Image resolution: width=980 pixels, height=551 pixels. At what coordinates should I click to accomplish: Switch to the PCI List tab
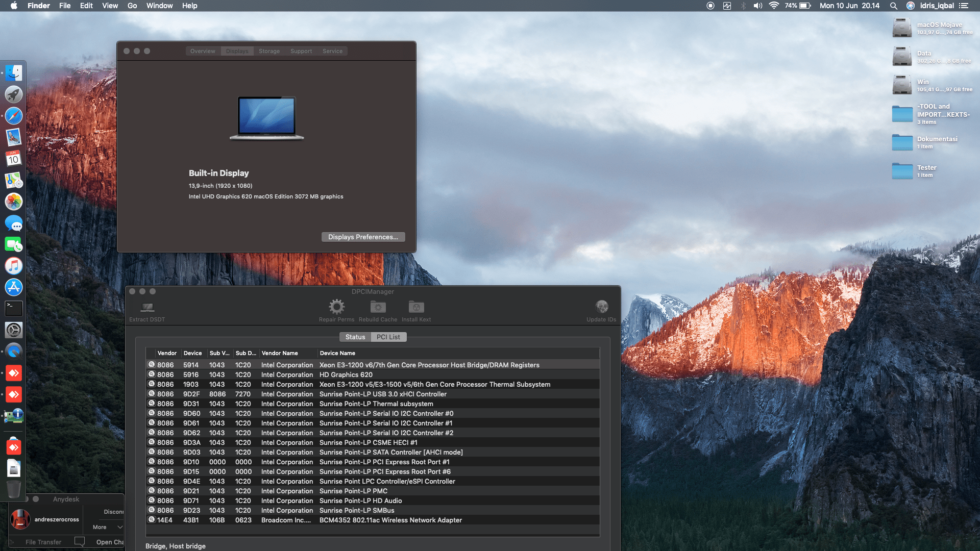pos(388,337)
